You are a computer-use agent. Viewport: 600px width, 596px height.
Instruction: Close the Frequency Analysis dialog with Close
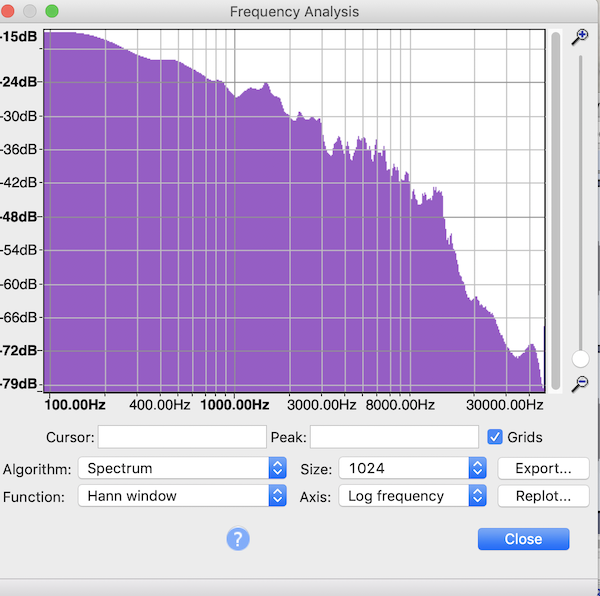(523, 539)
